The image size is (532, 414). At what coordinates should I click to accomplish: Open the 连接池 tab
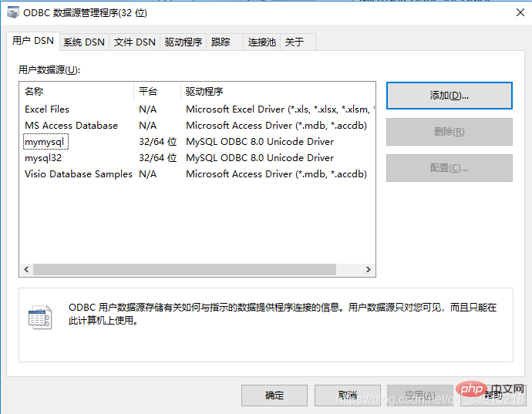(x=261, y=42)
